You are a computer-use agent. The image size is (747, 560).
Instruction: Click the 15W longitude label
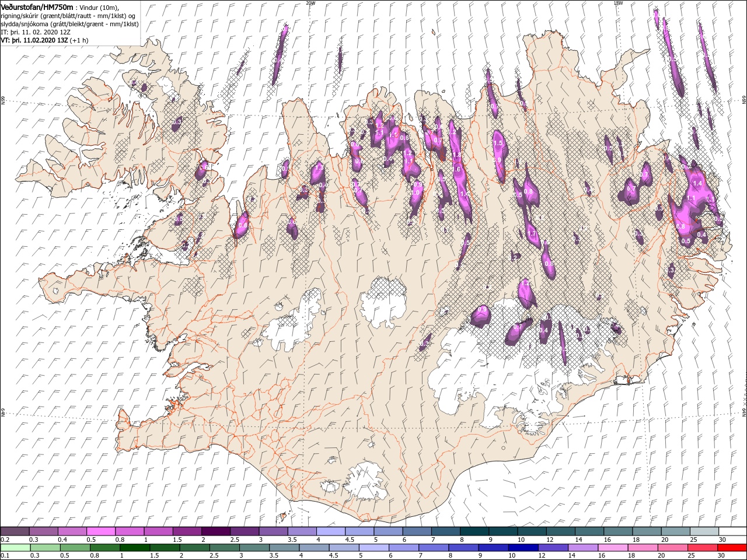pos(618,3)
